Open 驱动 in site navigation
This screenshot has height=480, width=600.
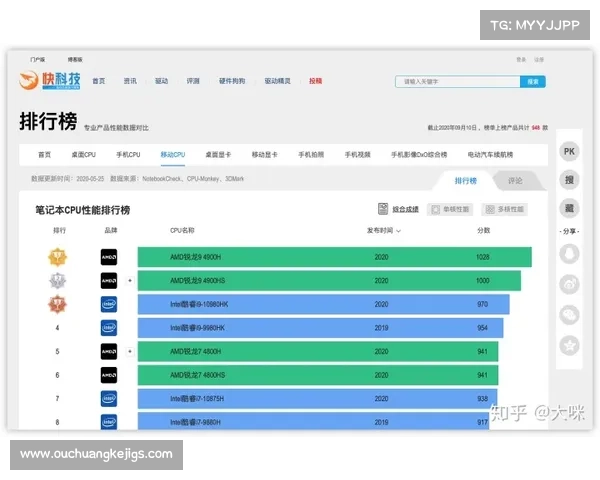click(161, 81)
